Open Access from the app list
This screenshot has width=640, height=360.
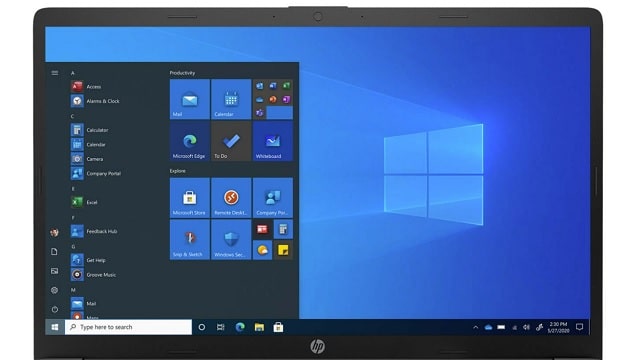(87, 87)
